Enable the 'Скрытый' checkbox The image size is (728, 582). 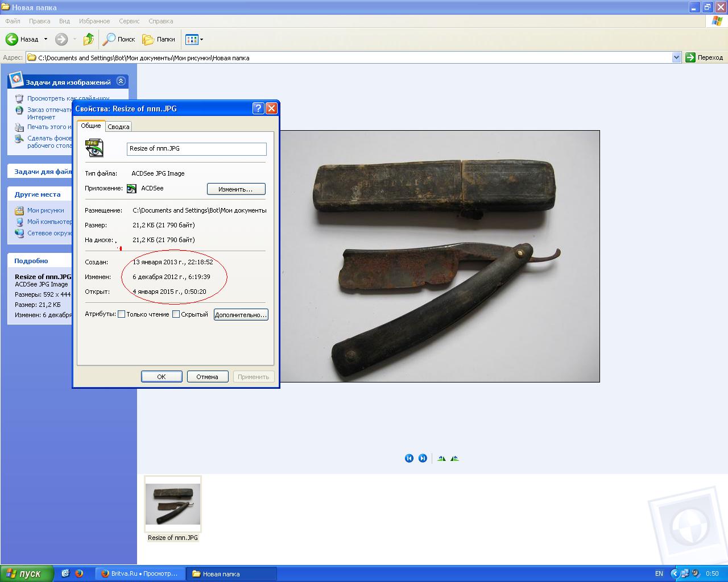click(176, 314)
